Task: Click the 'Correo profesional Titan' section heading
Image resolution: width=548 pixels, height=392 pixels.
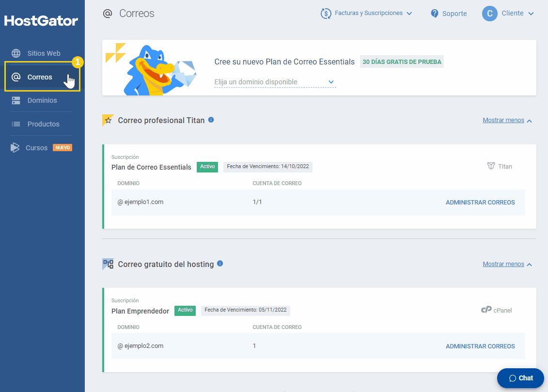Action: click(x=161, y=120)
